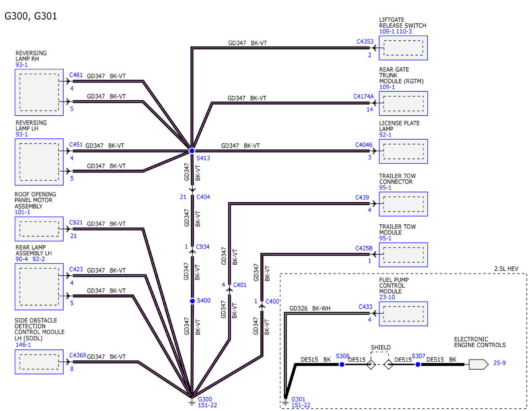Click the S400 splice point dot
Image resolution: width=532 pixels, height=411 pixels.
point(192,301)
